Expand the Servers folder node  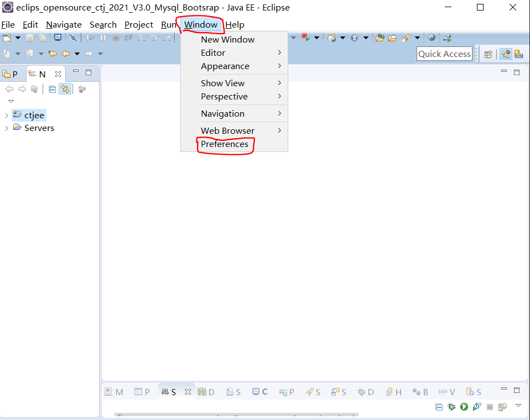click(x=7, y=128)
